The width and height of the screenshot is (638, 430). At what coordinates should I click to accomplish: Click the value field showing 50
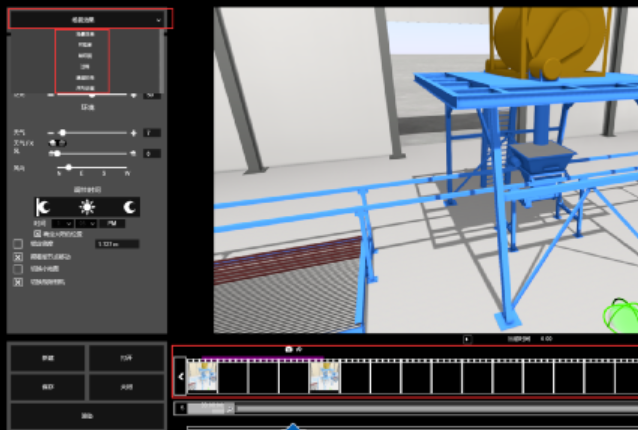coord(152,96)
